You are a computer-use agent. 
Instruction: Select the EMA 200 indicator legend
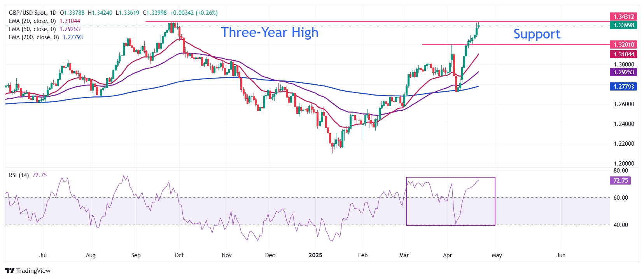[34, 37]
